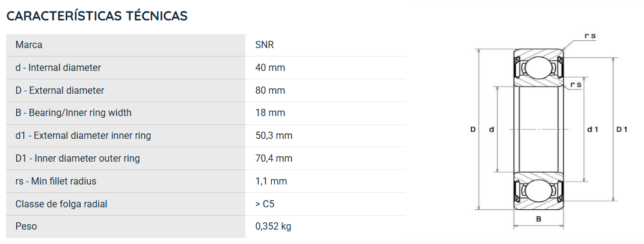Screen dimensions: 644x244
Task: Click the 1,1 mm fillet radius value
Action: 271,181
